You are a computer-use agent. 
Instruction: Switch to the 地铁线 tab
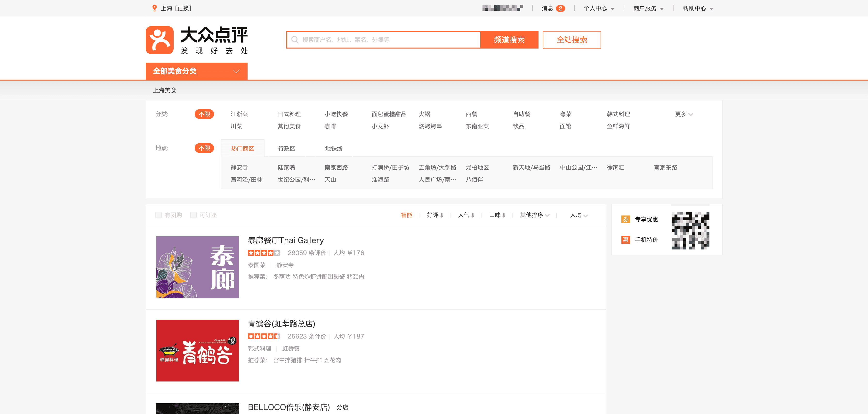334,149
